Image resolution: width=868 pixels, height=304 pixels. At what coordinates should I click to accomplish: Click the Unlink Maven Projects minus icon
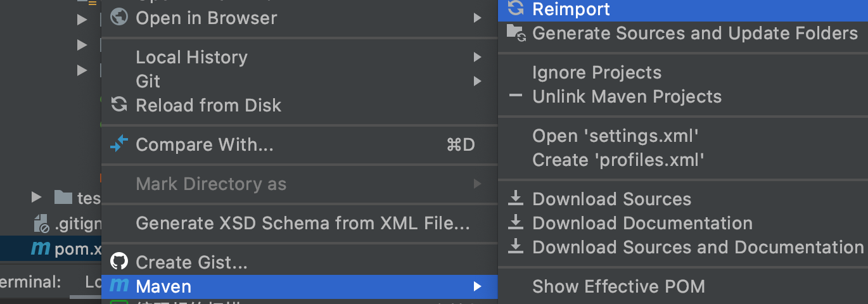tap(516, 96)
